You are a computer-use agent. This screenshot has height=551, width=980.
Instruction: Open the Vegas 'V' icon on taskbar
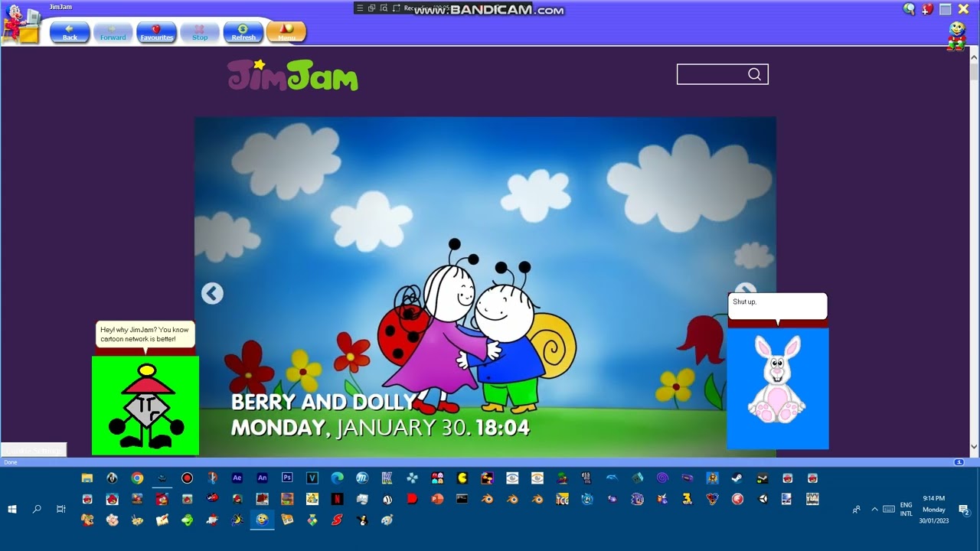coord(312,478)
